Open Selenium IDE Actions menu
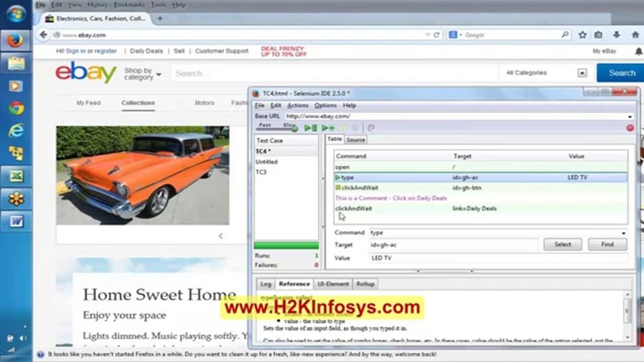This screenshot has height=362, width=644. tap(298, 106)
